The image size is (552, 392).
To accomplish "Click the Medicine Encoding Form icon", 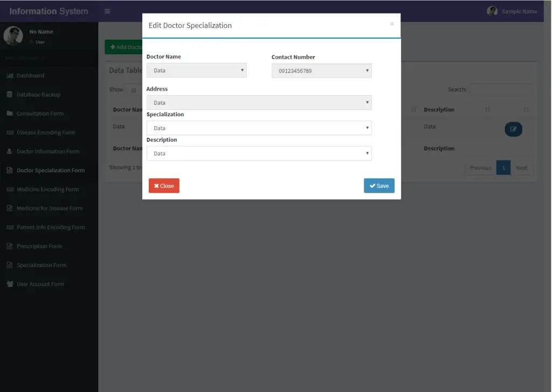I will (10, 190).
